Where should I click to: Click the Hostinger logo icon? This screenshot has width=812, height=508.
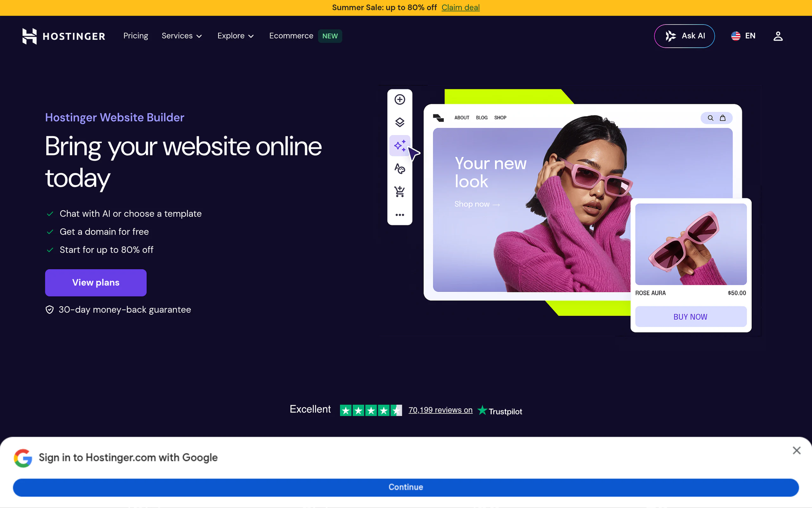coord(29,36)
